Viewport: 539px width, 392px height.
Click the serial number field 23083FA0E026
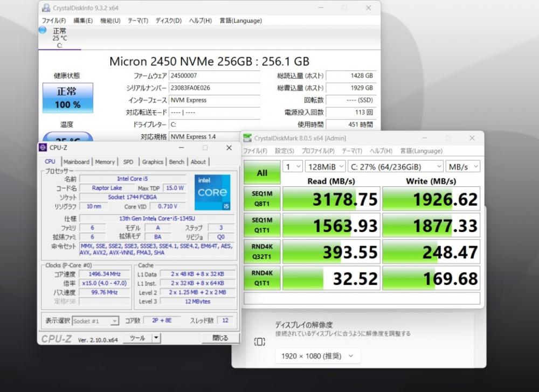click(215, 88)
